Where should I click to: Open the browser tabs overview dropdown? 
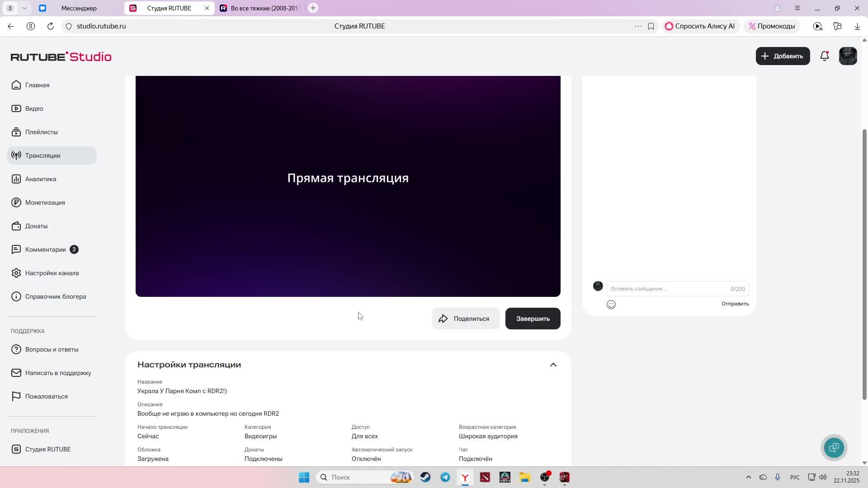coord(24,8)
